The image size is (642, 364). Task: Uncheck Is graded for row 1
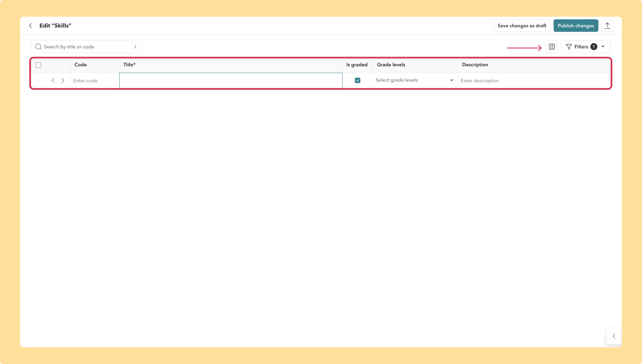[x=357, y=80]
